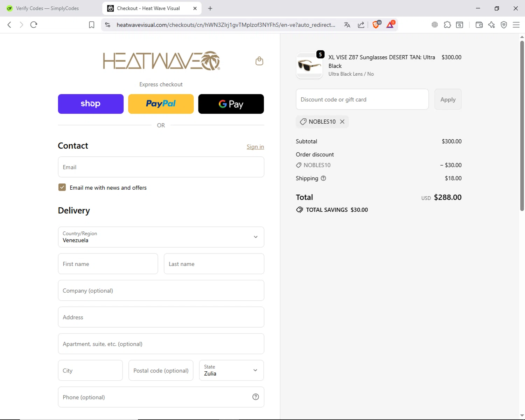The image size is (525, 420).
Task: Click the browser forward arrow
Action: pos(21,25)
